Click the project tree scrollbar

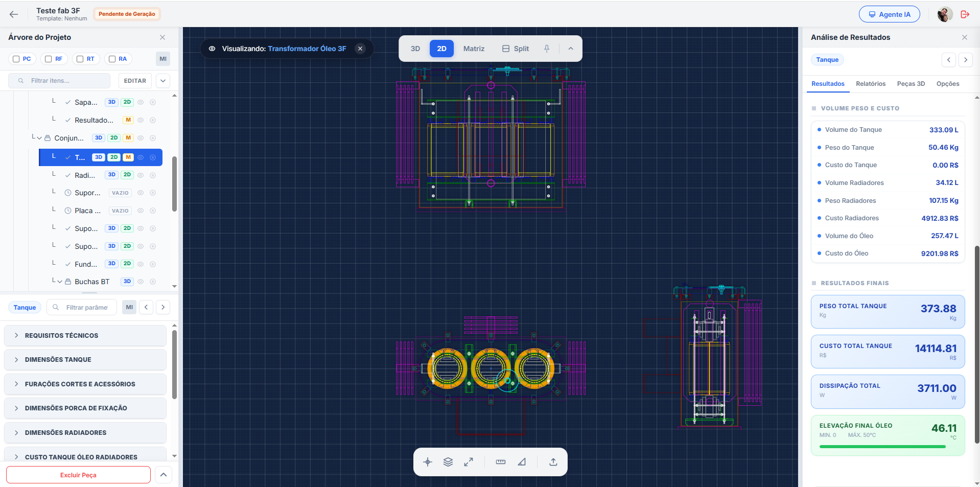[x=174, y=184]
